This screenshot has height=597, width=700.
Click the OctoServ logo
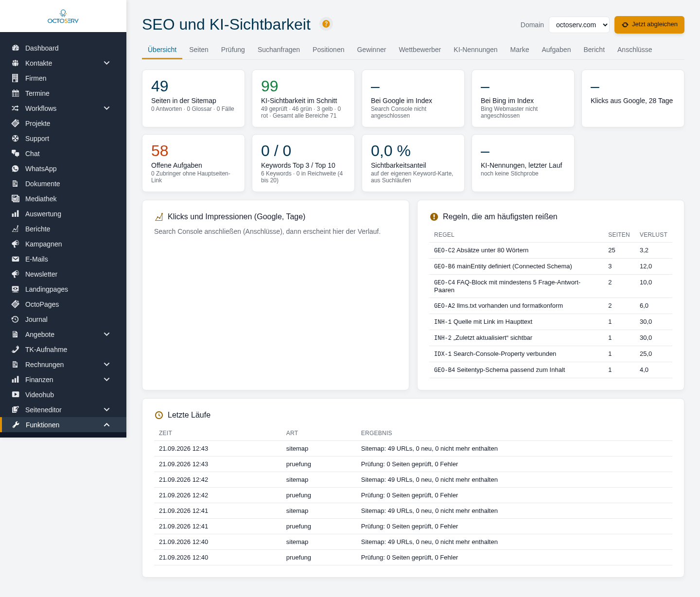[63, 17]
